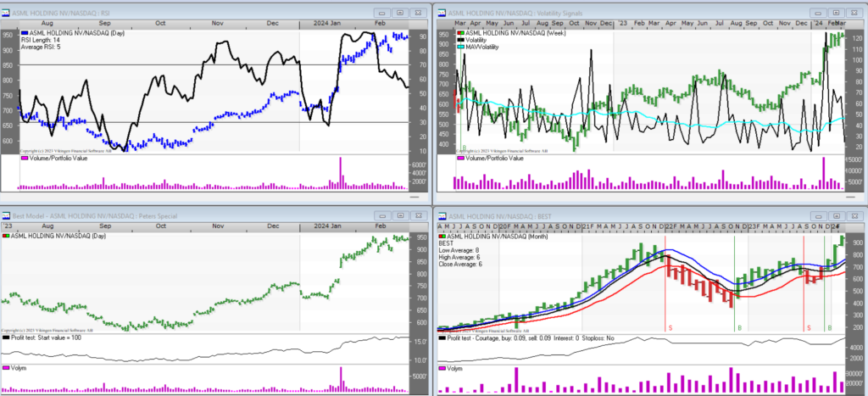868x396 pixels.
Task: Click magenta Volume/Portfolio Value swatch in RSI window
Action: [24, 159]
